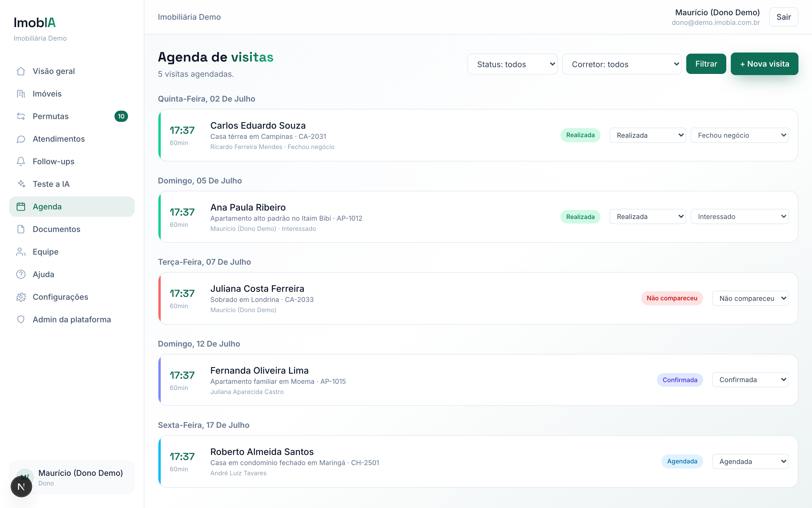Image resolution: width=812 pixels, height=508 pixels.
Task: Click the blue Agendada badge
Action: 682,461
